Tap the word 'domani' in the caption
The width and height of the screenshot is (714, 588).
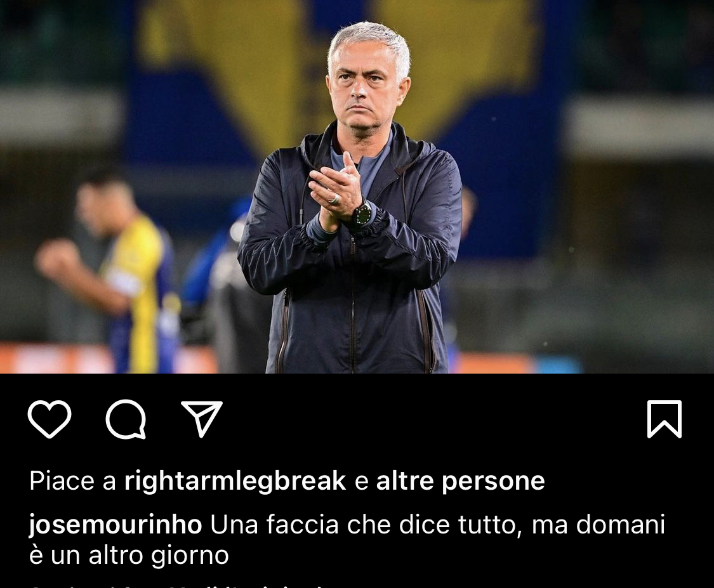[x=621, y=525]
